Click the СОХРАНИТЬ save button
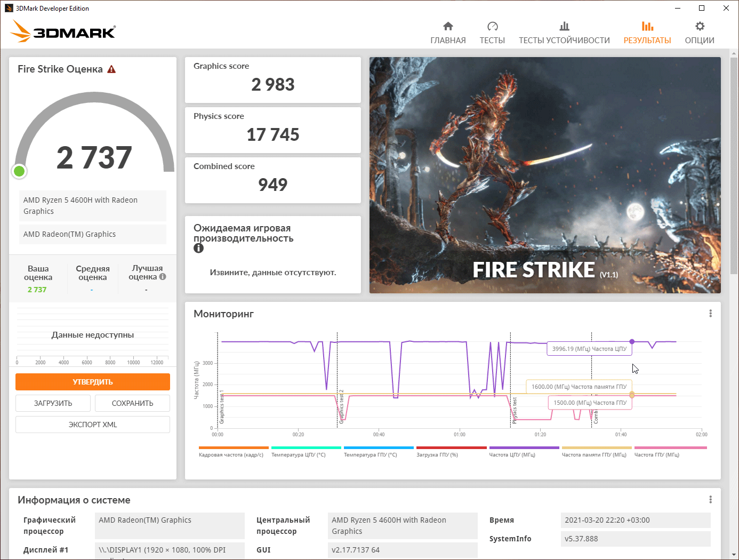The width and height of the screenshot is (739, 560). 132,403
